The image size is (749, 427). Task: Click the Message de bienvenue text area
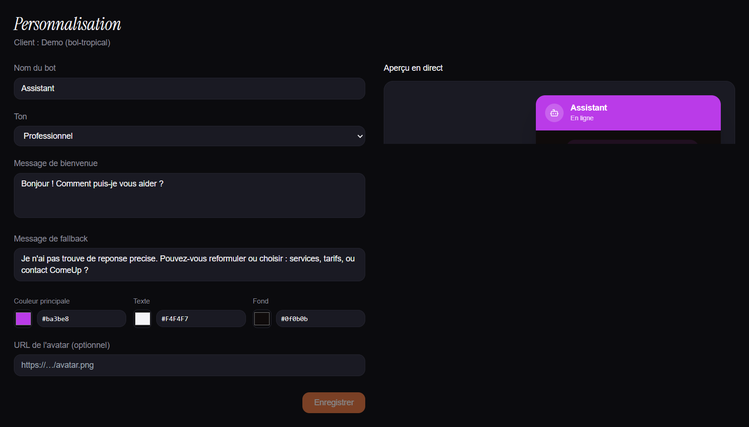pyautogui.click(x=189, y=195)
